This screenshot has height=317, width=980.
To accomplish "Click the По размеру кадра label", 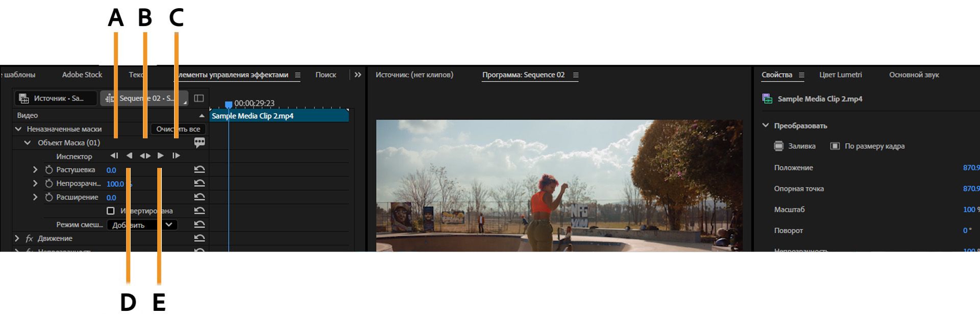I will point(874,146).
